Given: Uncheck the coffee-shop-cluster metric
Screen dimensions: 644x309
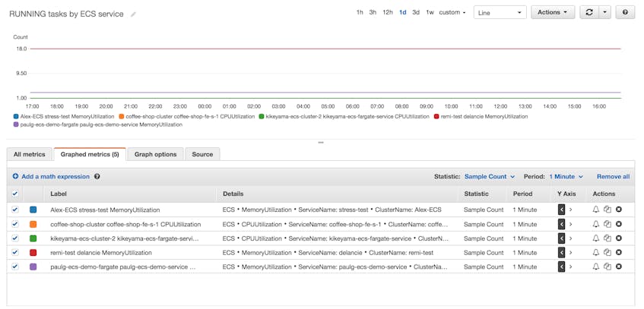Looking at the screenshot, I should point(14,224).
